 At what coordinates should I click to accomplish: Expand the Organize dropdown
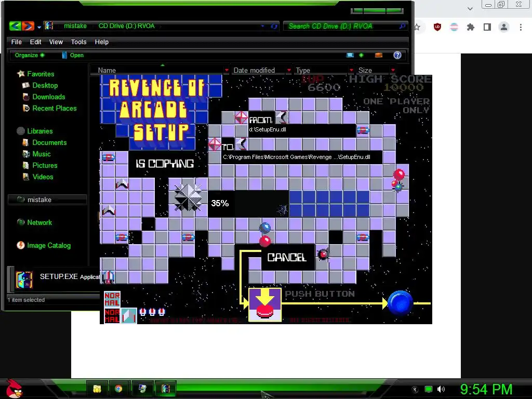[29, 55]
